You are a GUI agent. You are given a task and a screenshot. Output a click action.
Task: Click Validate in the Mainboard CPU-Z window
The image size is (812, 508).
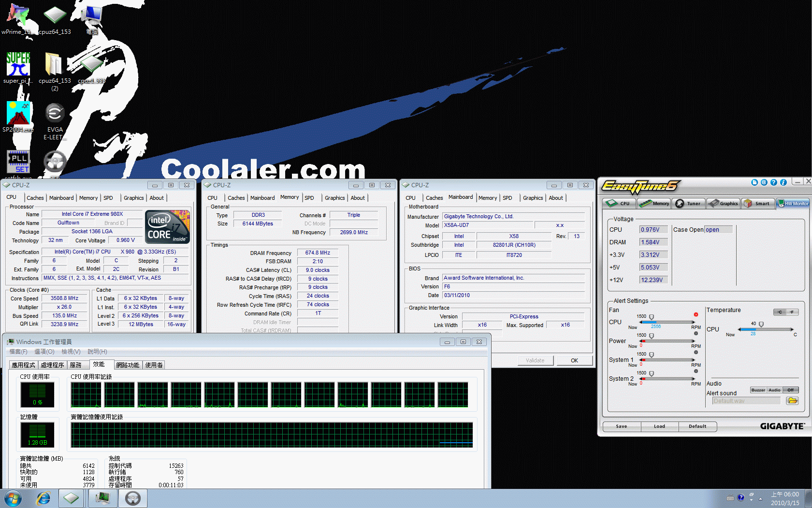point(535,360)
